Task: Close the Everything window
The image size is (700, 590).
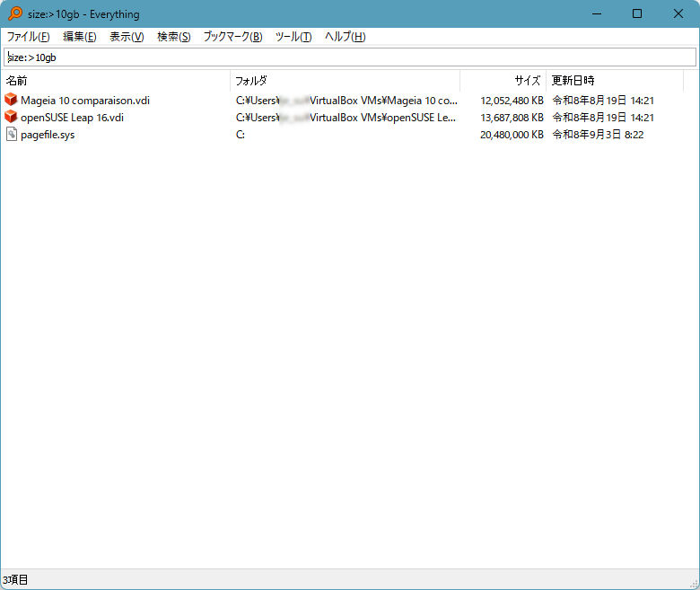Action: pyautogui.click(x=678, y=13)
